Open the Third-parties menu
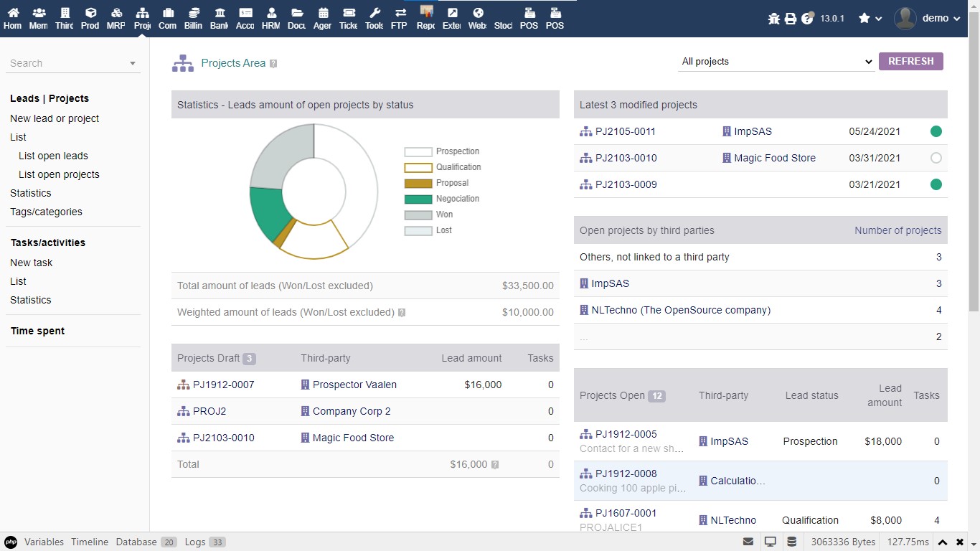Screen dimensions: 980x551 pos(64,18)
